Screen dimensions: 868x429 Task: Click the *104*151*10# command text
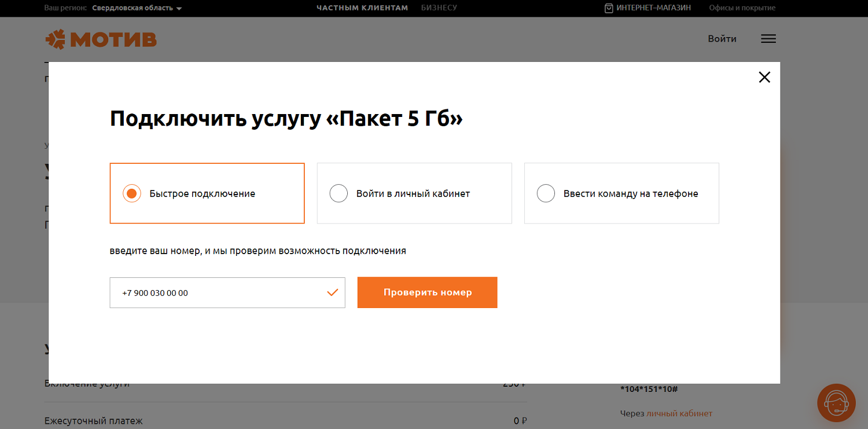point(649,389)
